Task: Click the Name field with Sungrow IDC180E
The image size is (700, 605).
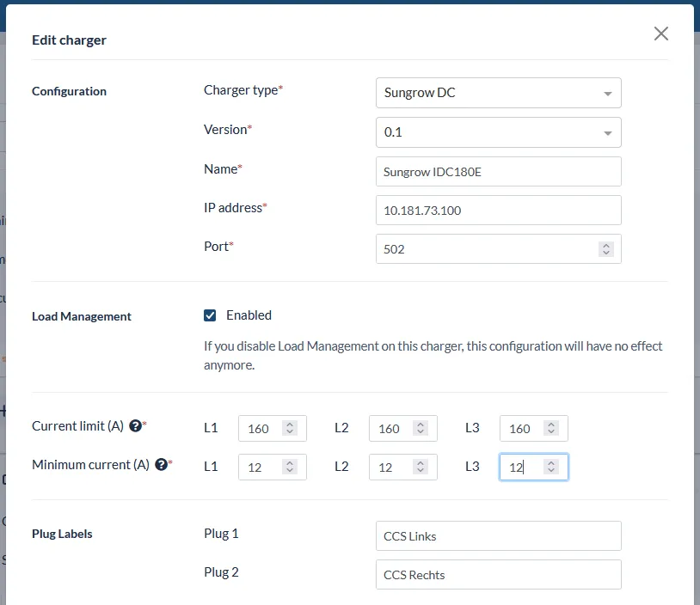Action: [x=498, y=171]
